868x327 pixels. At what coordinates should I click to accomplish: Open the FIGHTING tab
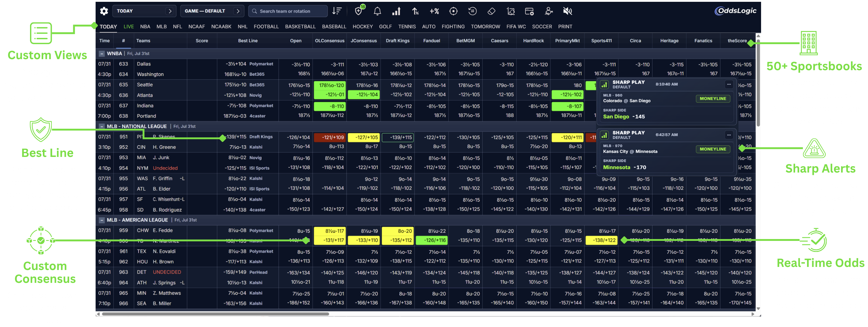click(453, 27)
